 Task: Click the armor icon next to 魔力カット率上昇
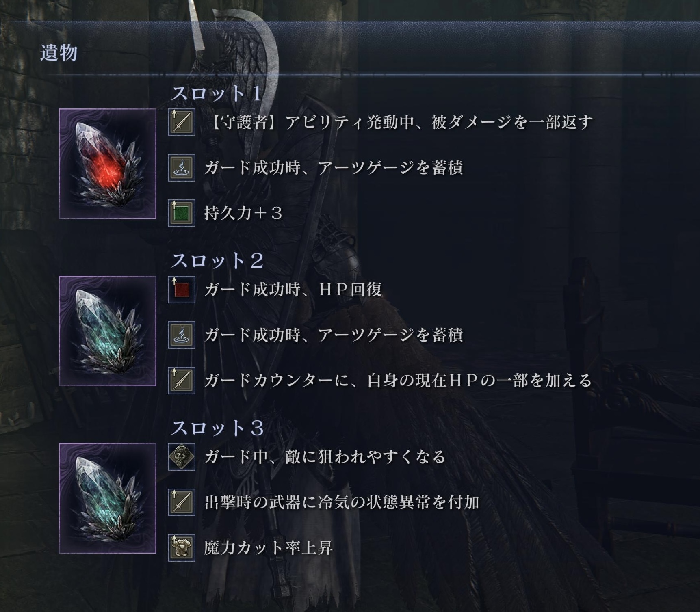point(182,548)
